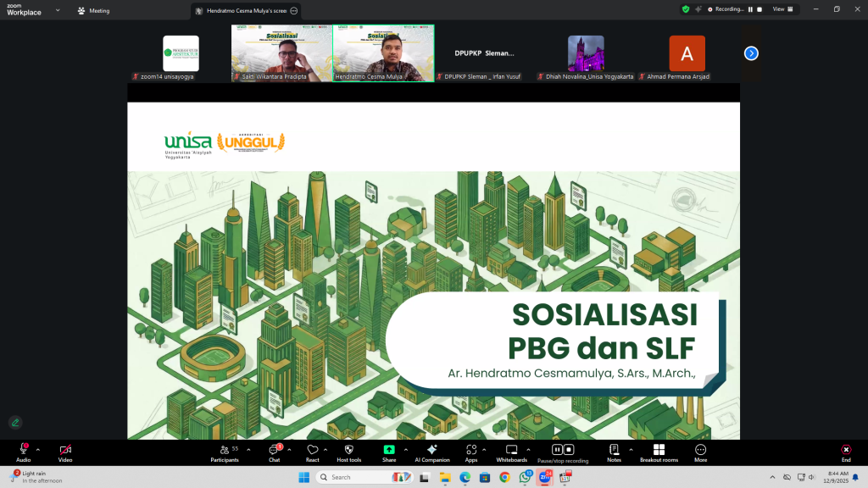Open Breakout rooms
Viewport: 868px width, 488px height.
pyautogui.click(x=659, y=451)
